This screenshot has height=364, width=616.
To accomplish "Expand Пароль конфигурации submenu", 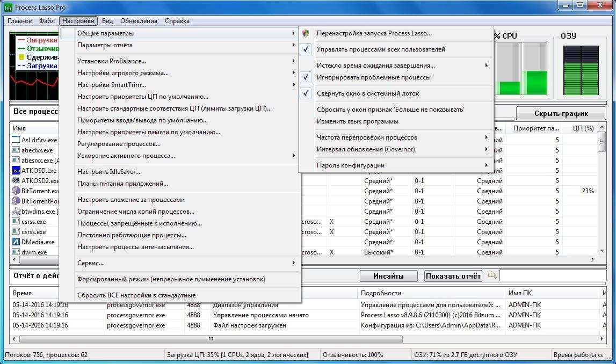I will pyautogui.click(x=396, y=165).
